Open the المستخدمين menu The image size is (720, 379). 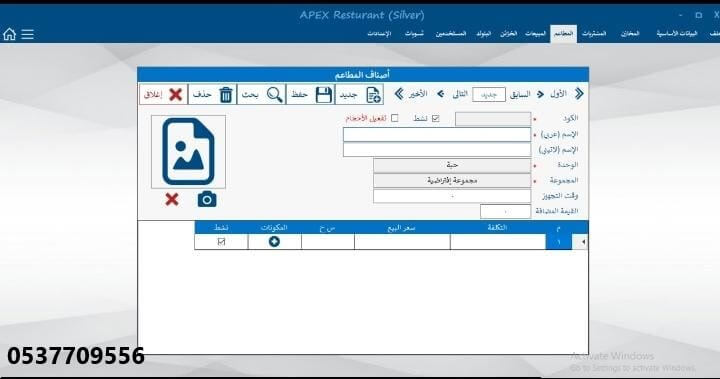451,34
